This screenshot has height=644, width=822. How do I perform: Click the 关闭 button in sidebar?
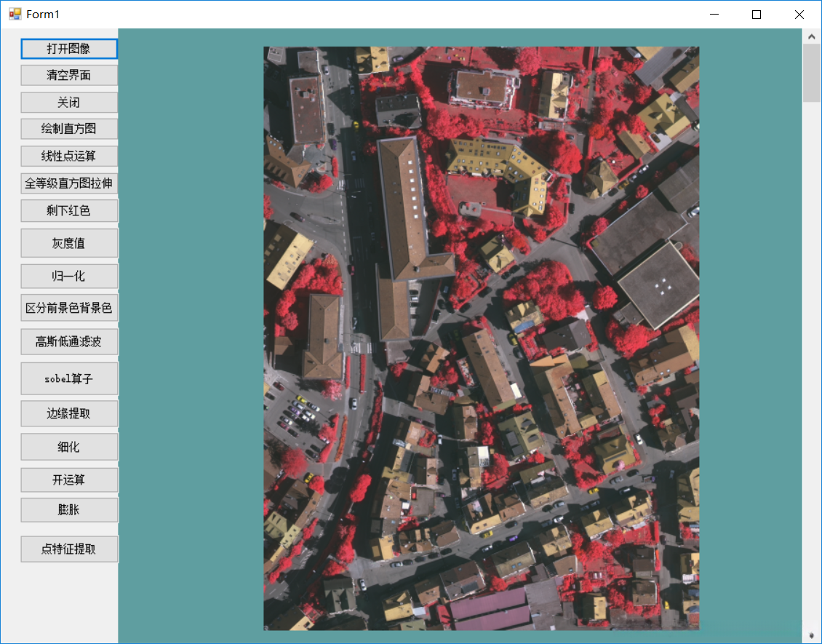click(69, 103)
